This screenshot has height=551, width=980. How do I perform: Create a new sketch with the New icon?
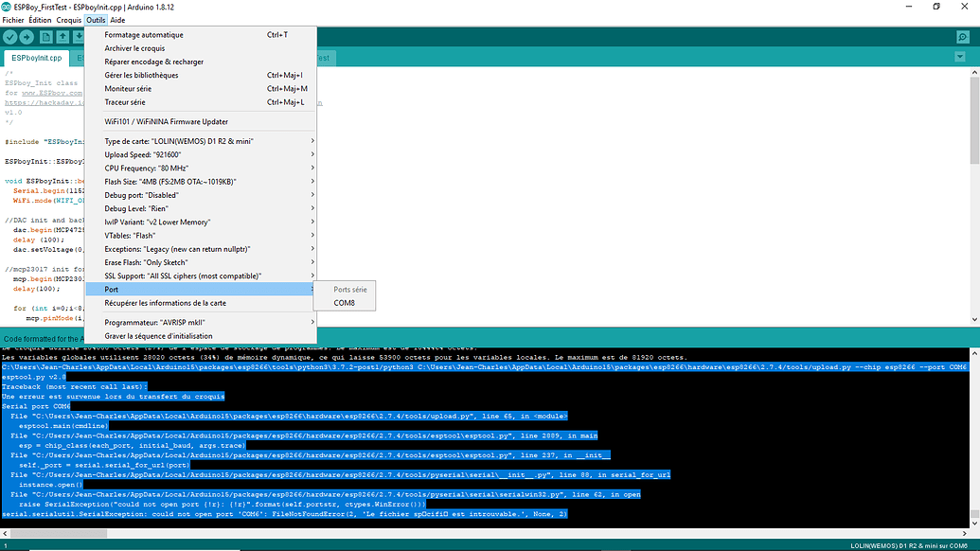pos(45,37)
